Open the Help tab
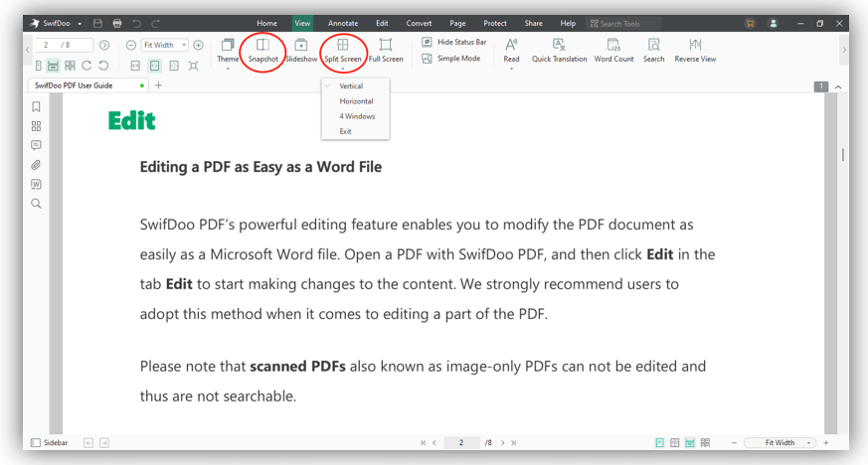Image resolution: width=868 pixels, height=465 pixels. click(568, 23)
